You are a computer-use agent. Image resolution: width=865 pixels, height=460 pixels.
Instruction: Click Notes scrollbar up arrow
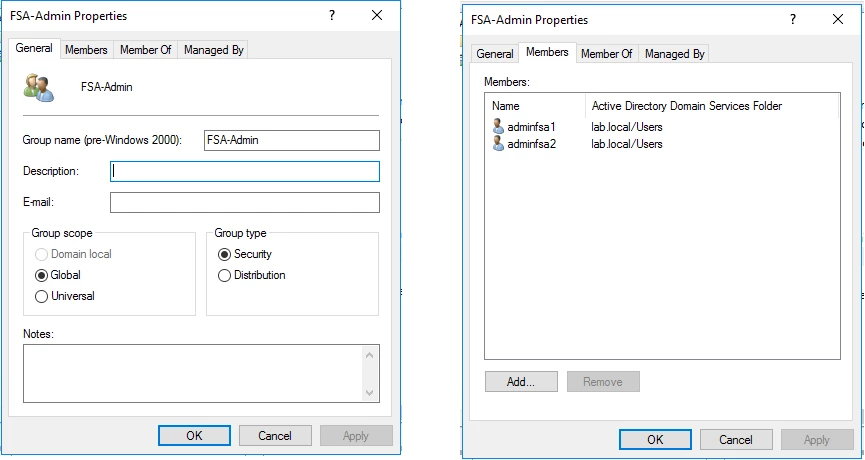(x=370, y=355)
